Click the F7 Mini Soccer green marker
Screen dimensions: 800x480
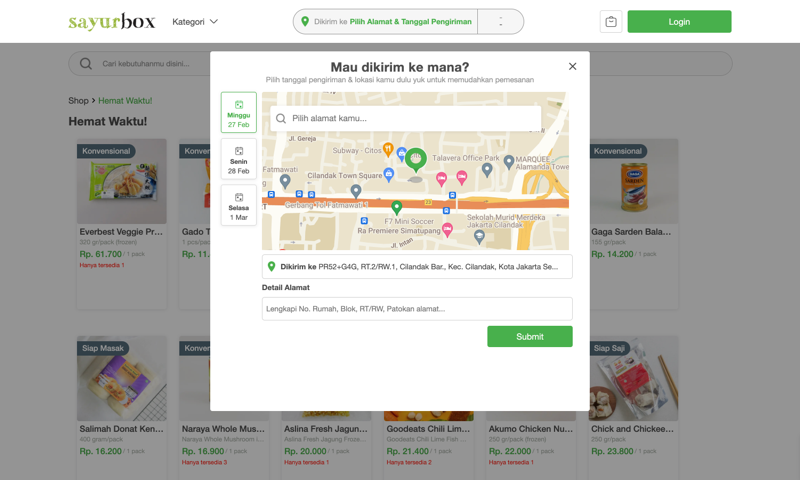396,208
